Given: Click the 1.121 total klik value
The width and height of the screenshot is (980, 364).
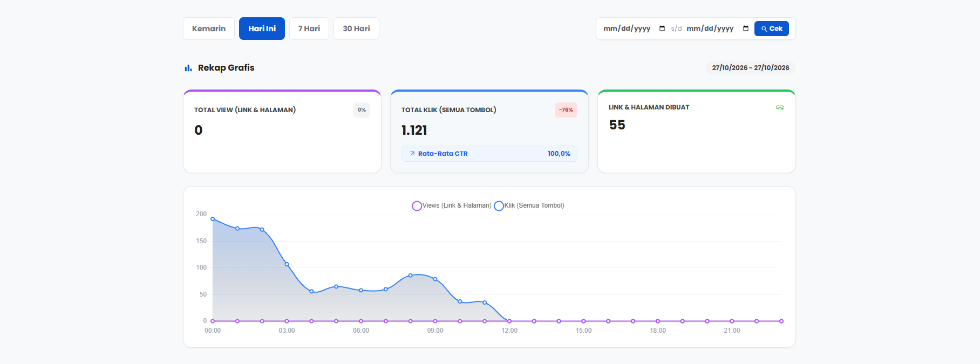Looking at the screenshot, I should point(414,131).
